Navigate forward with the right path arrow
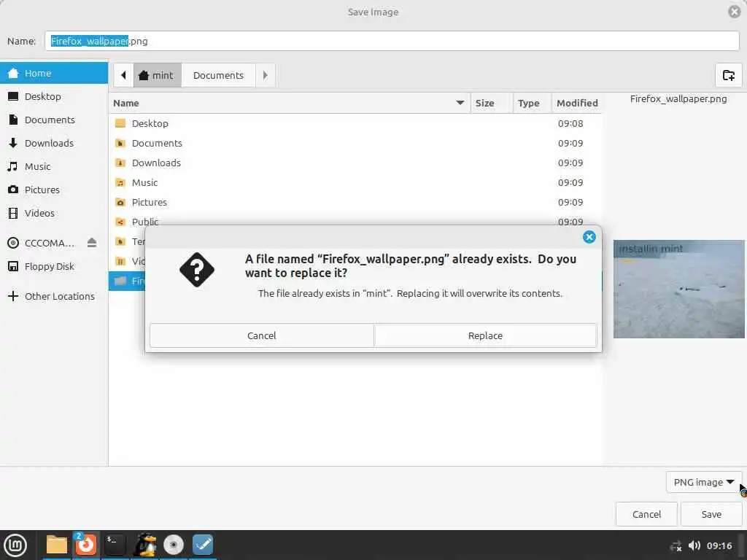 [266, 75]
